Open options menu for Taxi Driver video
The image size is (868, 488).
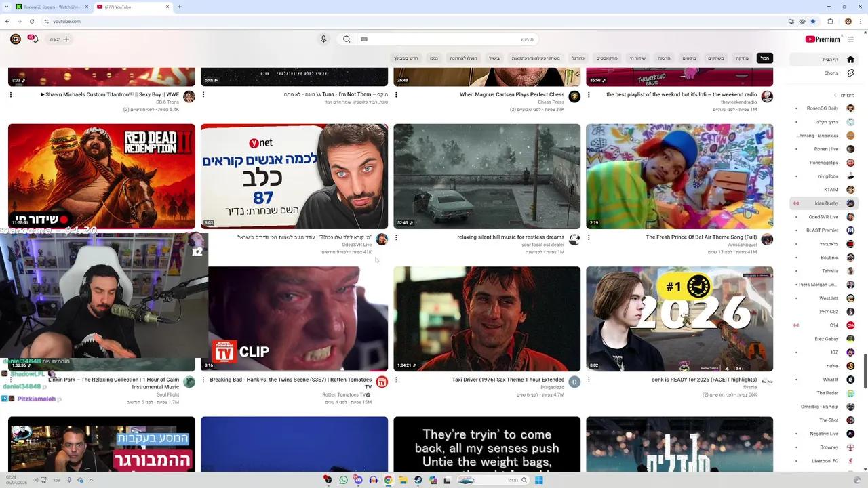point(396,380)
